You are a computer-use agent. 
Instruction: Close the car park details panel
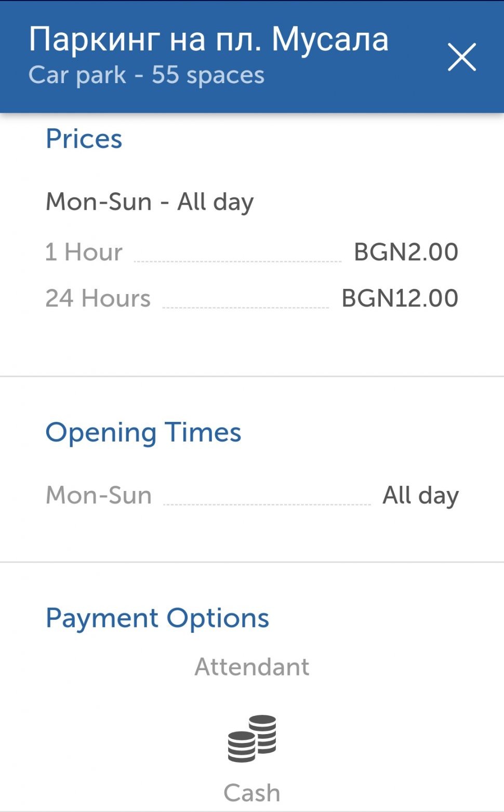pos(461,57)
